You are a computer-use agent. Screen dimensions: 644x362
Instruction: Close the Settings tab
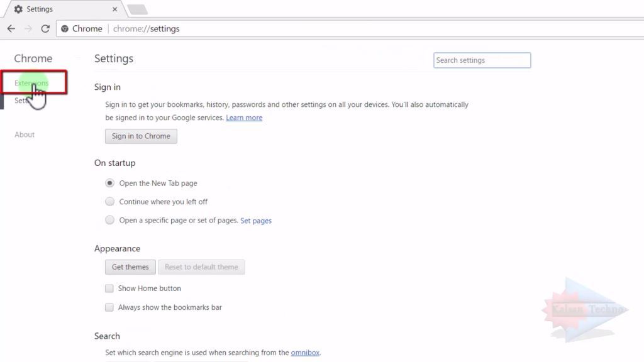(x=114, y=9)
